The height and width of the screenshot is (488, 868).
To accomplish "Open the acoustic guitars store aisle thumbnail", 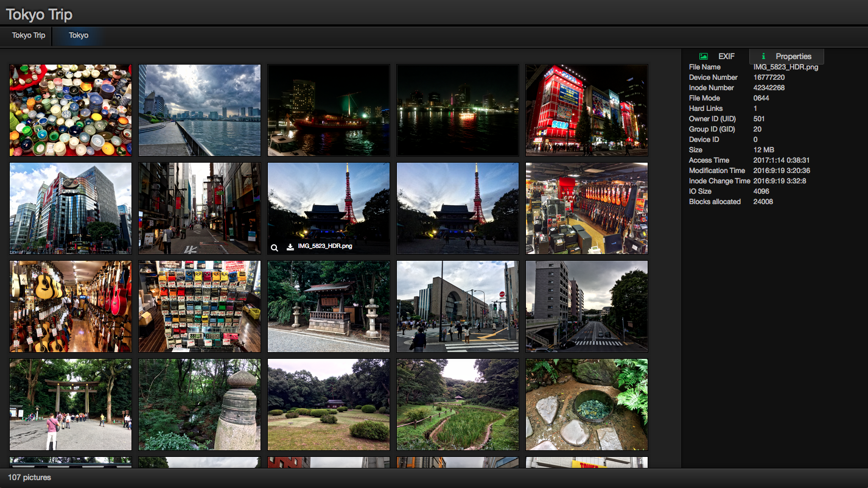I will pos(71,306).
